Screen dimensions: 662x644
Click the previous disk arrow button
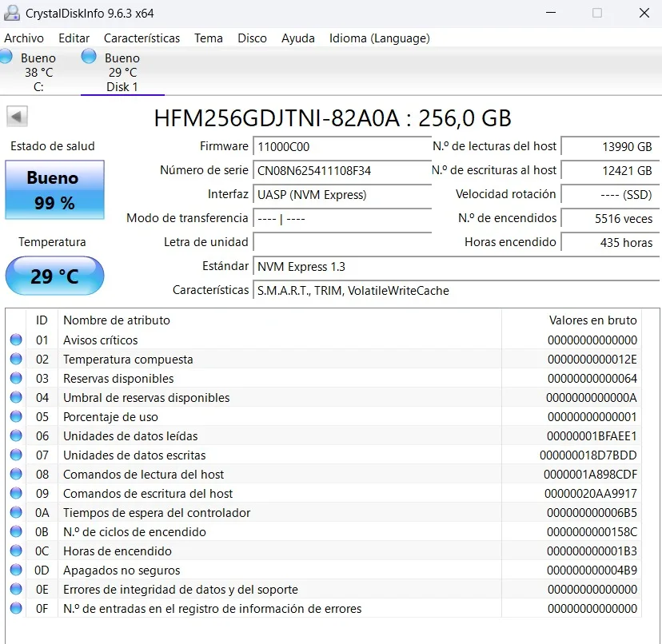pos(17,116)
